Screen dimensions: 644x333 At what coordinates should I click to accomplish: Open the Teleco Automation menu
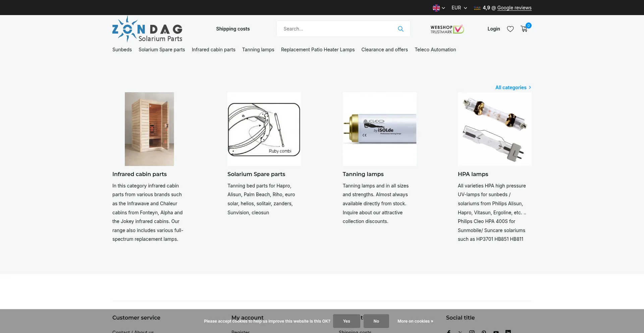435,50
